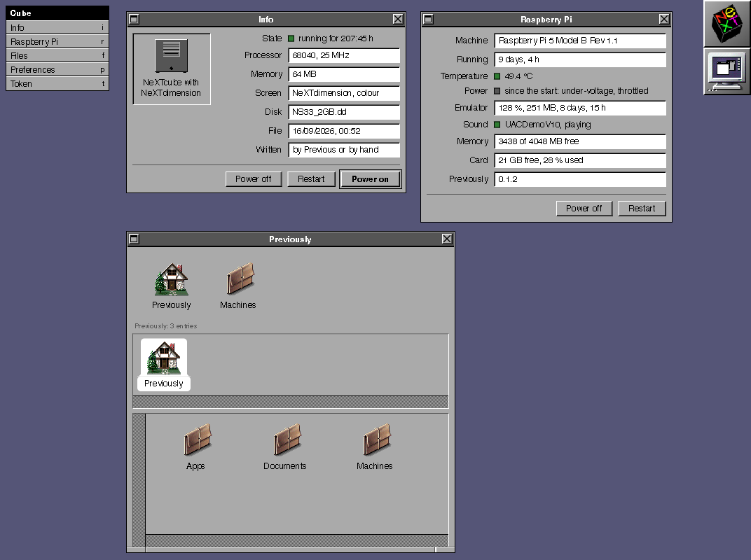Screen dimensions: 751x560
Task: Click the Written field by Previous or by hand
Action: coord(344,150)
